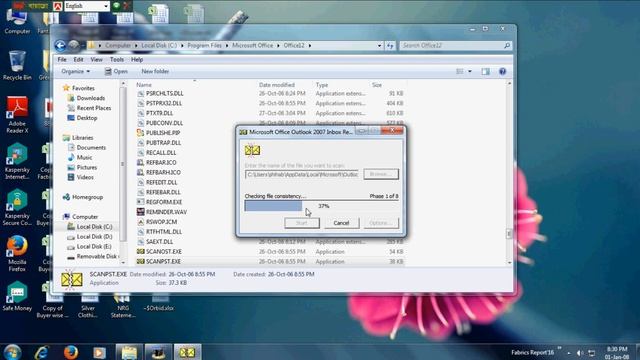Open Explorer help question mark icon
This screenshot has height=360, width=640.
(x=502, y=71)
